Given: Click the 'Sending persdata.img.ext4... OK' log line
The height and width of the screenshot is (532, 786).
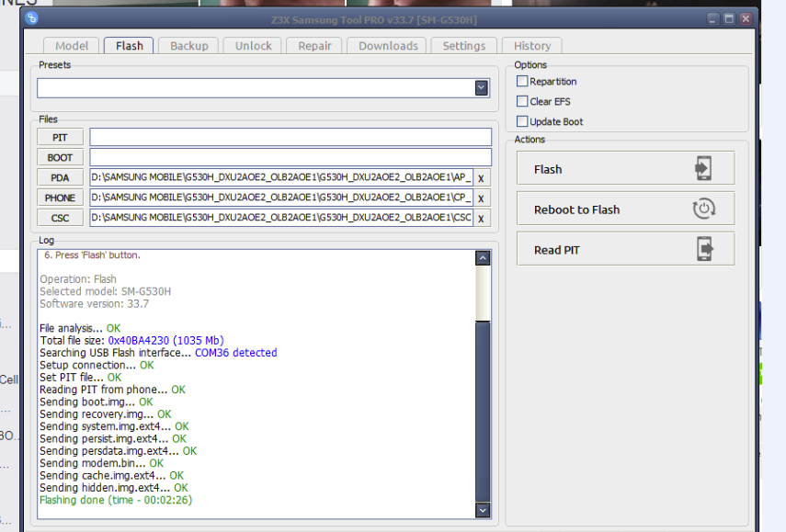Looking at the screenshot, I should tap(119, 451).
